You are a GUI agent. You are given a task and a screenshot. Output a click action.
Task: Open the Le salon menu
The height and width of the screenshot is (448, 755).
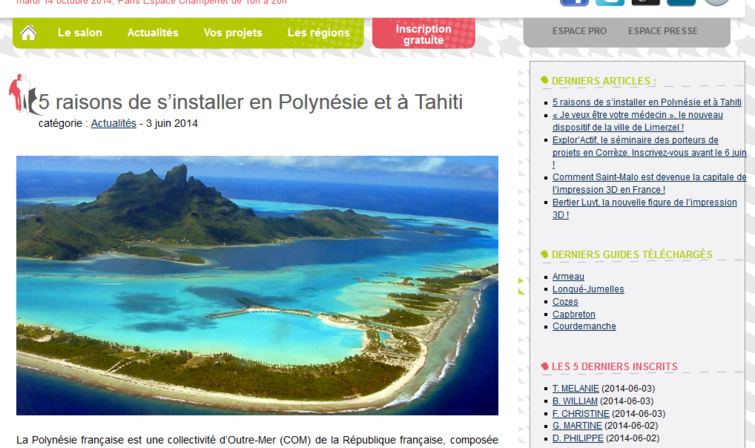[80, 32]
